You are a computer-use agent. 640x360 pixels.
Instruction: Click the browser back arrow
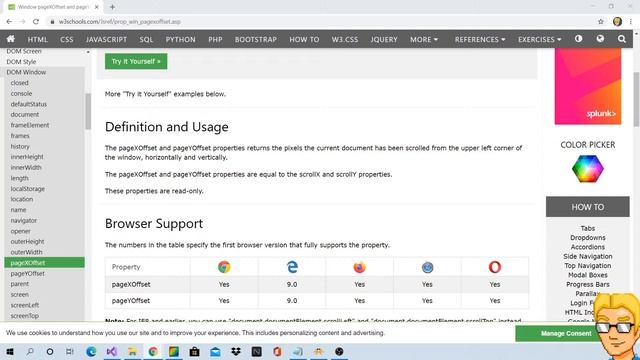tap(9, 22)
